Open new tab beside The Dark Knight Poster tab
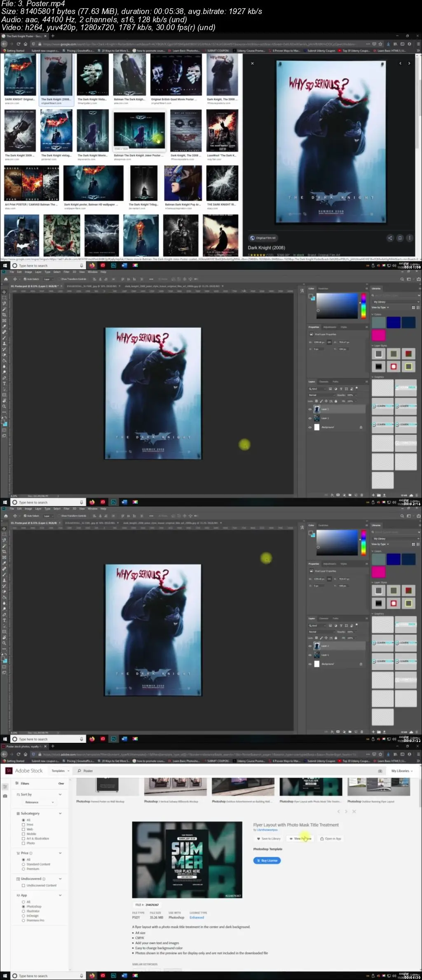The height and width of the screenshot is (980, 422). pos(52,36)
